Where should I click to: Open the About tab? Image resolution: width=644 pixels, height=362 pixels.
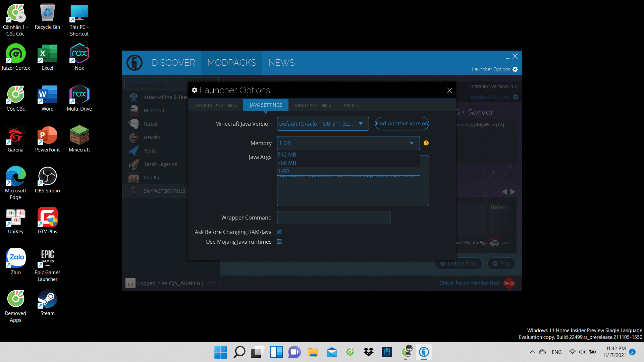point(351,106)
